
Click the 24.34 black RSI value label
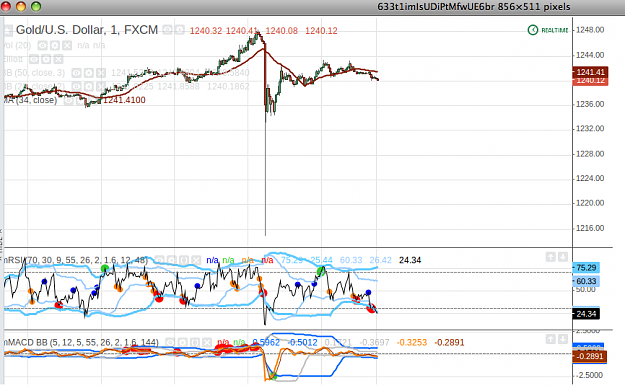[x=586, y=314]
